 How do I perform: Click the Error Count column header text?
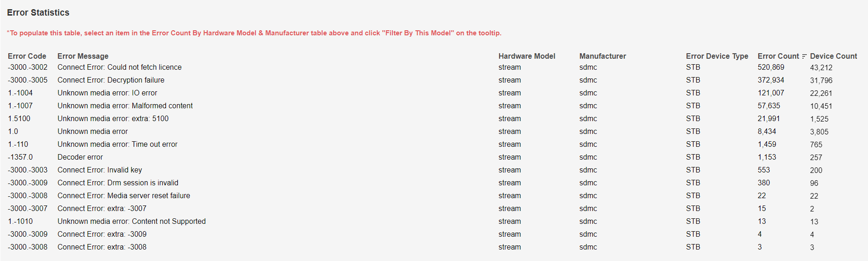(778, 56)
